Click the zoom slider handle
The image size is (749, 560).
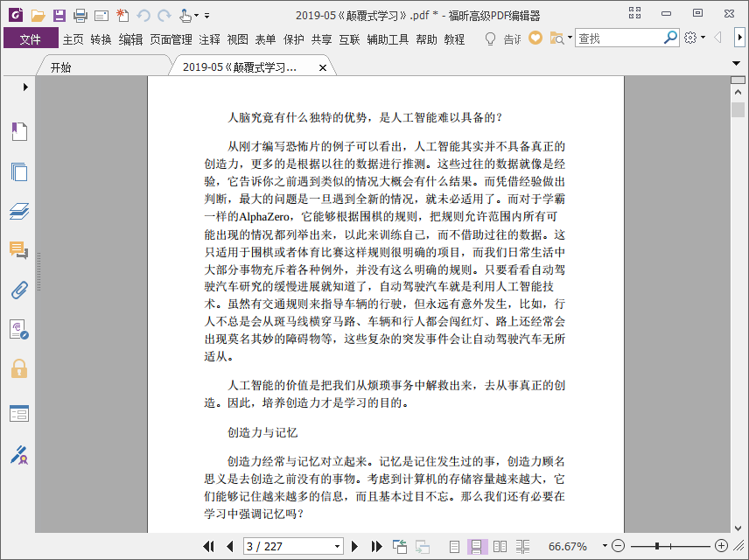[x=658, y=546]
